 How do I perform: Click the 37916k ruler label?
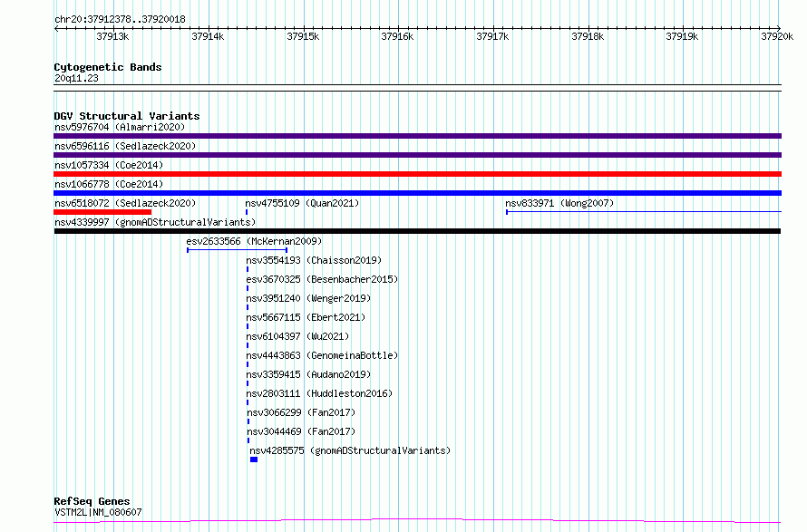coord(397,36)
